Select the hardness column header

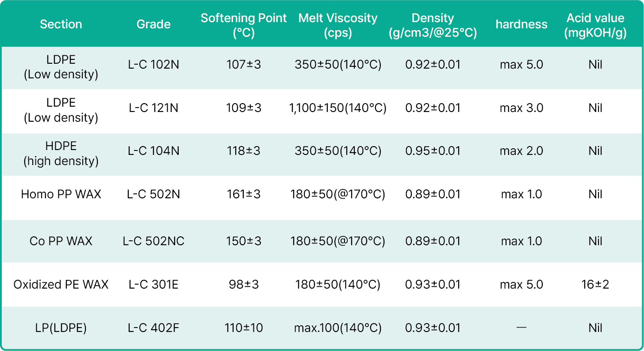[521, 24]
